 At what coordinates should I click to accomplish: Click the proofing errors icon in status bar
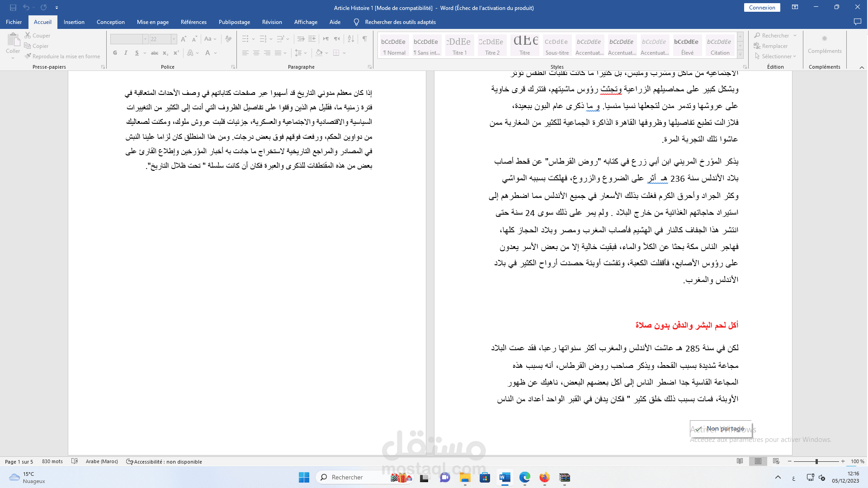point(75,461)
